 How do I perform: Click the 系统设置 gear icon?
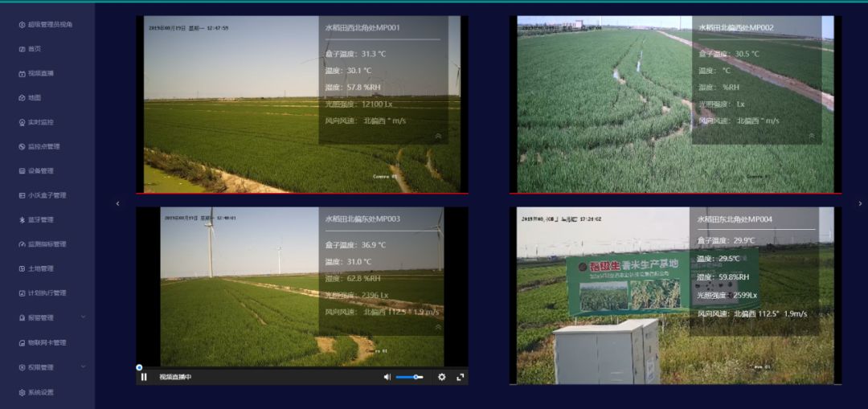tap(23, 392)
